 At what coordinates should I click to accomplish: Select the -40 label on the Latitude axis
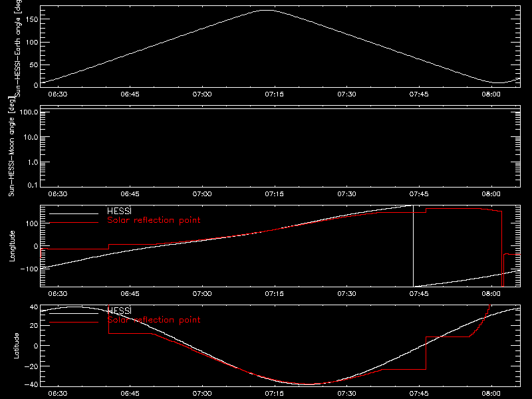click(x=31, y=385)
